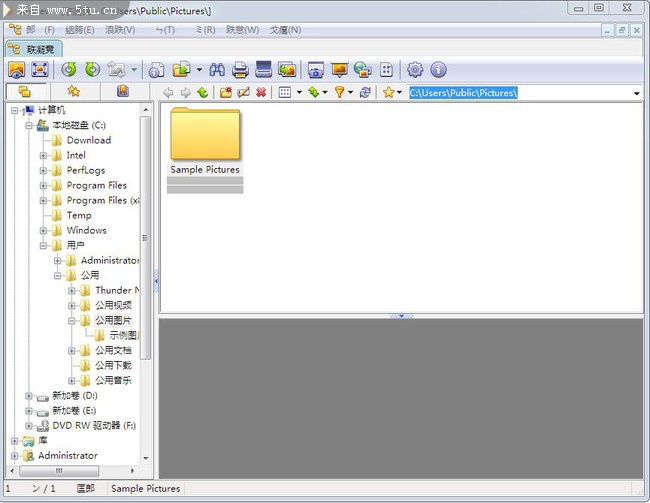Select the 公用图片 folder in tree

[113, 321]
